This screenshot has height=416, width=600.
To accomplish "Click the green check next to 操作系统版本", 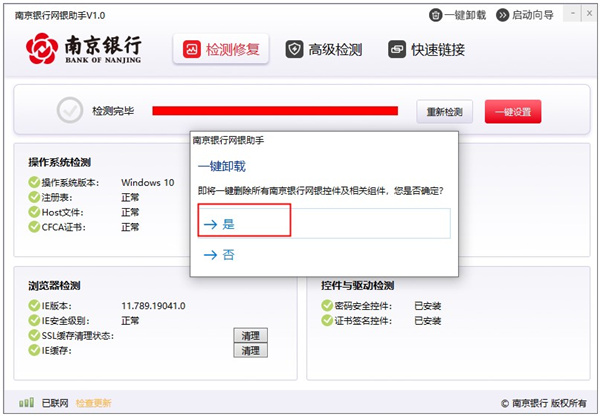I will pos(34,182).
